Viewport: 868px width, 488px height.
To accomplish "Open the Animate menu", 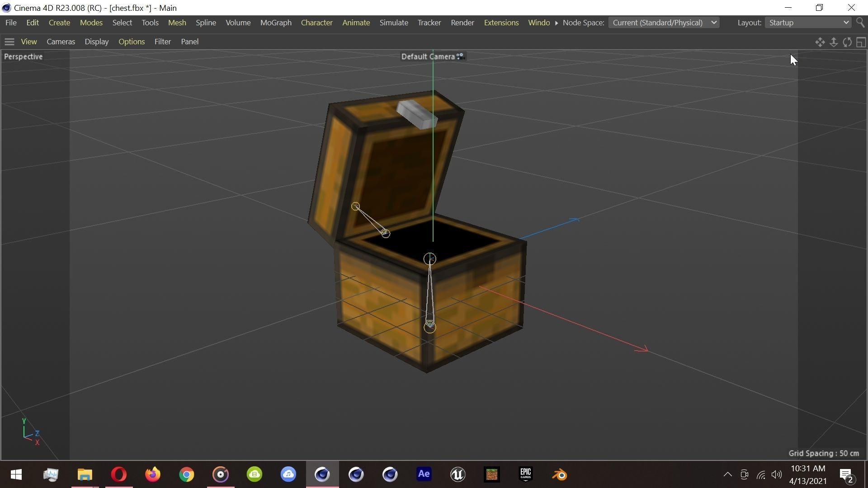I will tap(356, 23).
